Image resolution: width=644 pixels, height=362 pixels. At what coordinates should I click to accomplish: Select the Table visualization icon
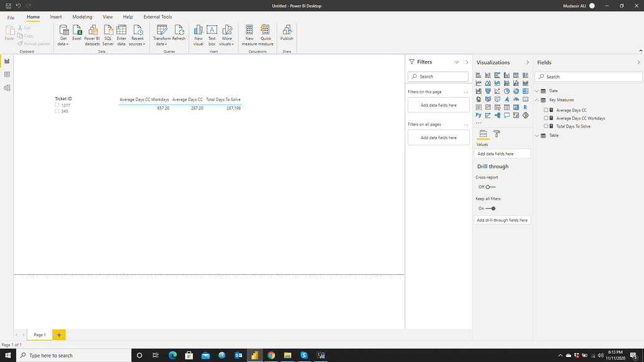[x=506, y=106]
